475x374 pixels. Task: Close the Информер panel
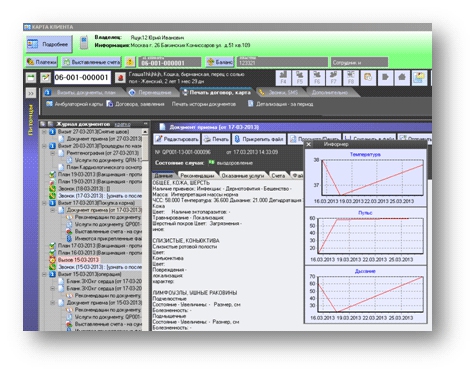[x=309, y=144]
